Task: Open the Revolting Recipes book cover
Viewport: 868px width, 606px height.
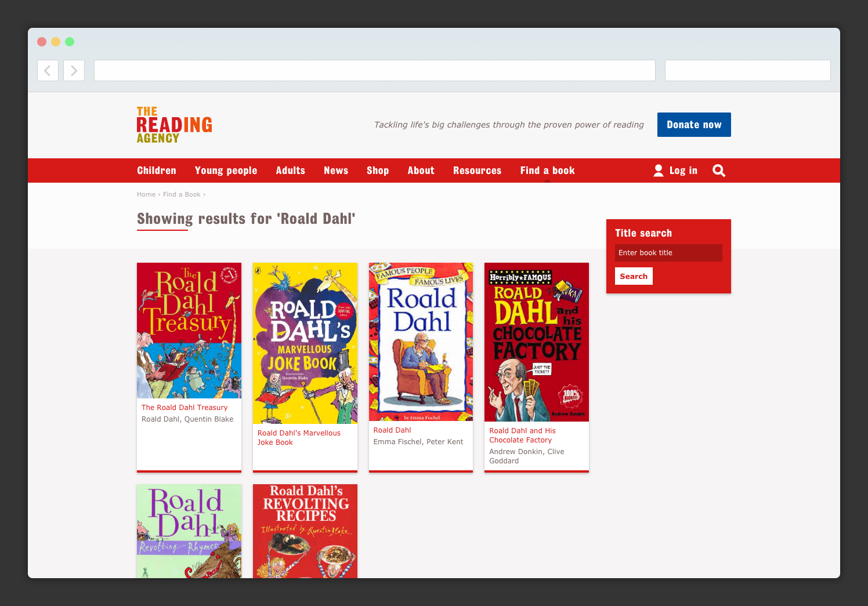Action: tap(305, 531)
